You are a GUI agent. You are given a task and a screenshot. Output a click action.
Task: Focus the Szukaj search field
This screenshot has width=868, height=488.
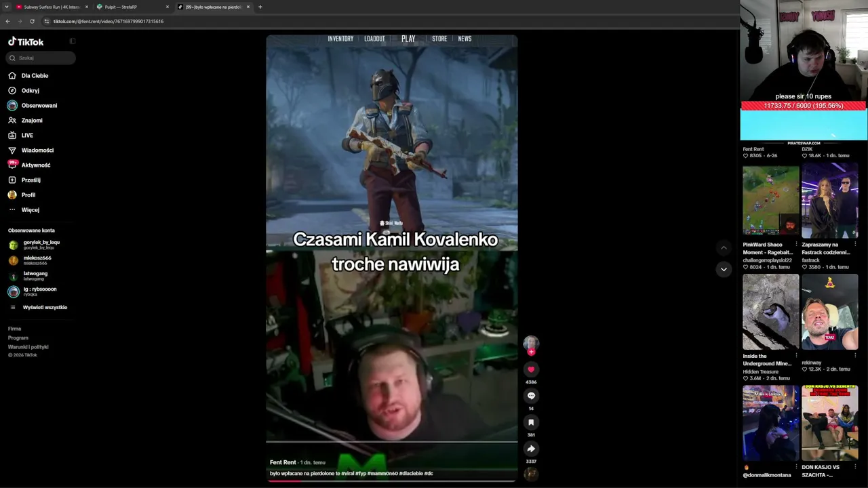pyautogui.click(x=40, y=58)
